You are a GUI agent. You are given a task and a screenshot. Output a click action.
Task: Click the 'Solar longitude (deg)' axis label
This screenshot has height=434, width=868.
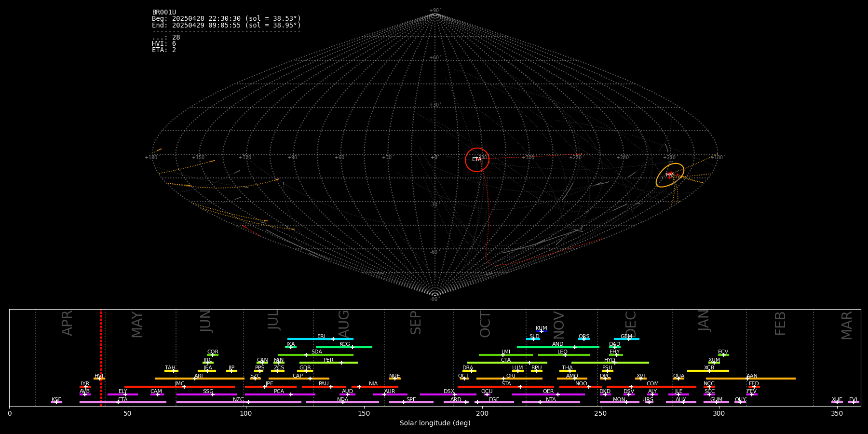coord(434,423)
